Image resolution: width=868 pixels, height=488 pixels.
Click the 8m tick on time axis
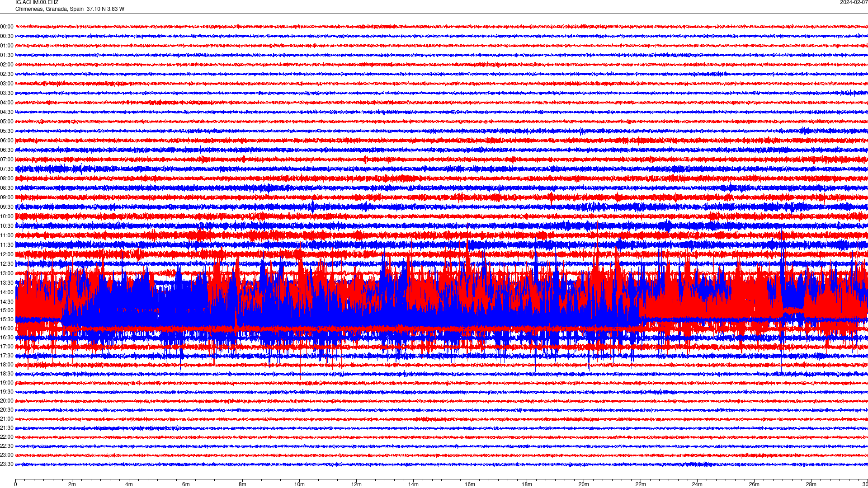243,484
